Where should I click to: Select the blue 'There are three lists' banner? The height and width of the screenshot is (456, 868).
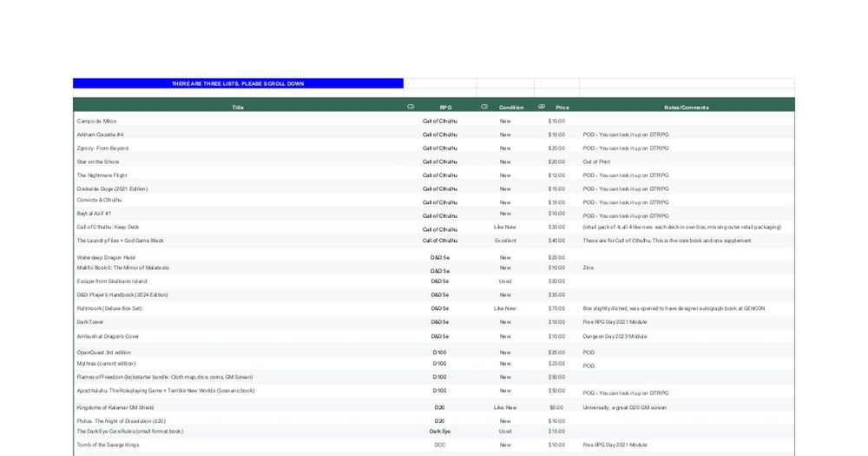tap(238, 83)
